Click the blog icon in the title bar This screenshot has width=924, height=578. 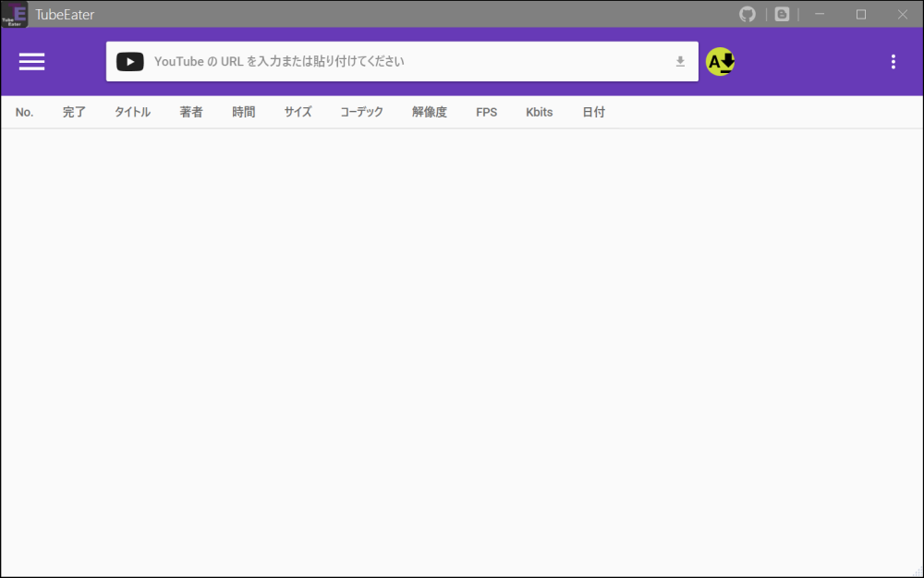(781, 14)
